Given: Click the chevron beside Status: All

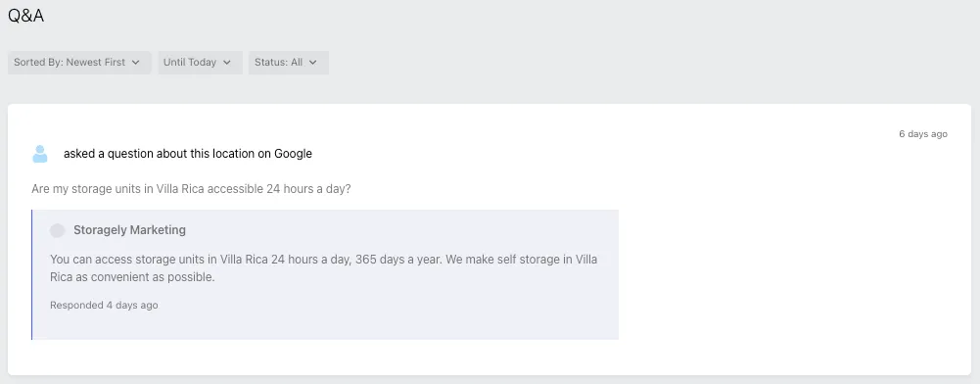Looking at the screenshot, I should point(313,63).
